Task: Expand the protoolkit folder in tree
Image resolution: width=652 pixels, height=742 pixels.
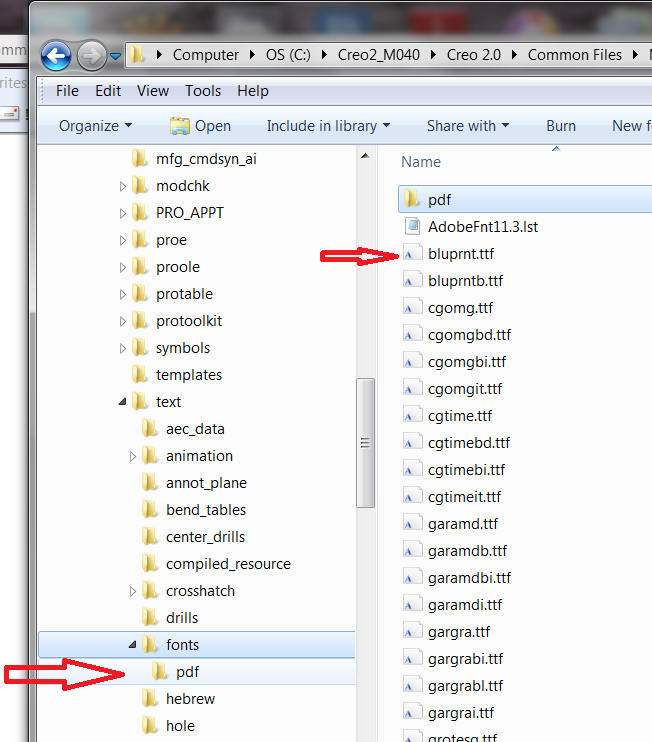Action: point(123,321)
